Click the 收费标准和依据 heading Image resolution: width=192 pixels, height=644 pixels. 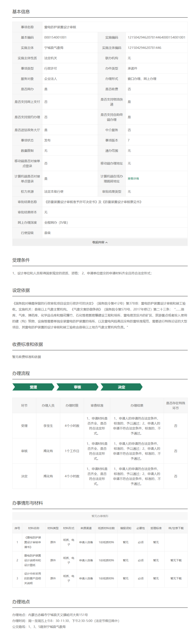27,344
